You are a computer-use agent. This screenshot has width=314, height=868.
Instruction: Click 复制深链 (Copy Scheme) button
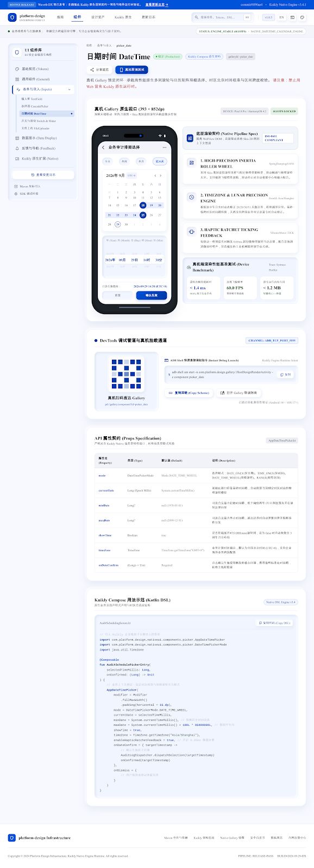coord(188,393)
